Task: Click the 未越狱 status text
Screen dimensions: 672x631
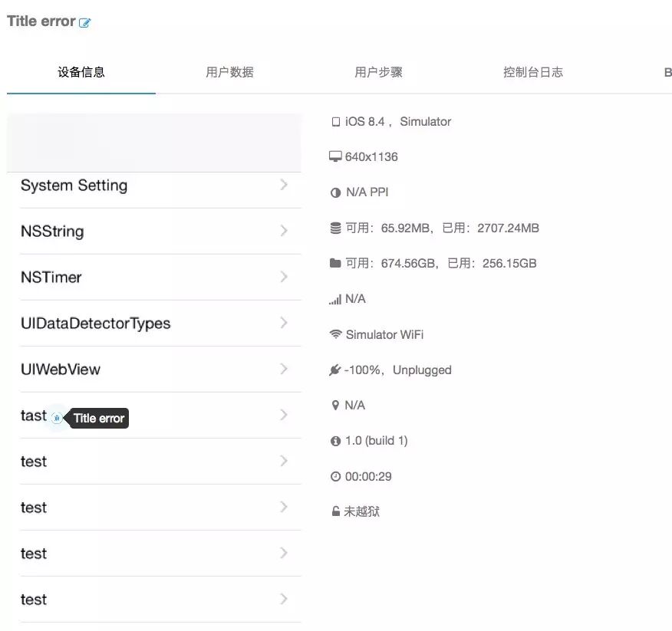Action: pyautogui.click(x=362, y=511)
